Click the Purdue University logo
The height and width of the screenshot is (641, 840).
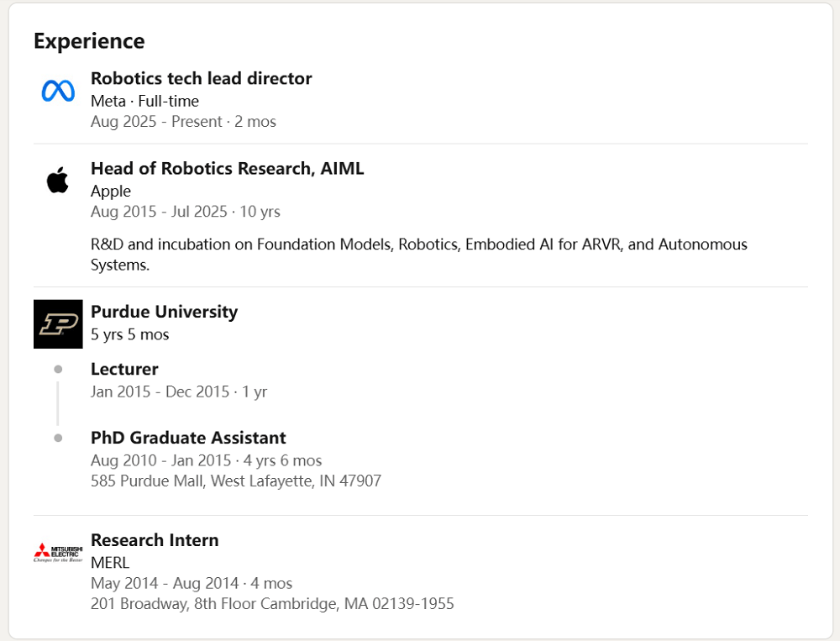click(x=58, y=323)
